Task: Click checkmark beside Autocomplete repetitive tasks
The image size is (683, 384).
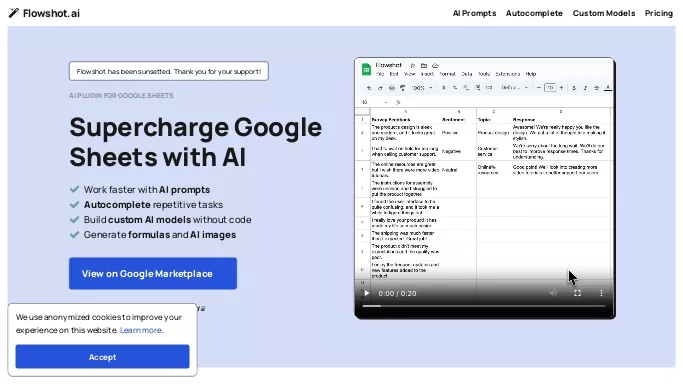Action: click(74, 205)
